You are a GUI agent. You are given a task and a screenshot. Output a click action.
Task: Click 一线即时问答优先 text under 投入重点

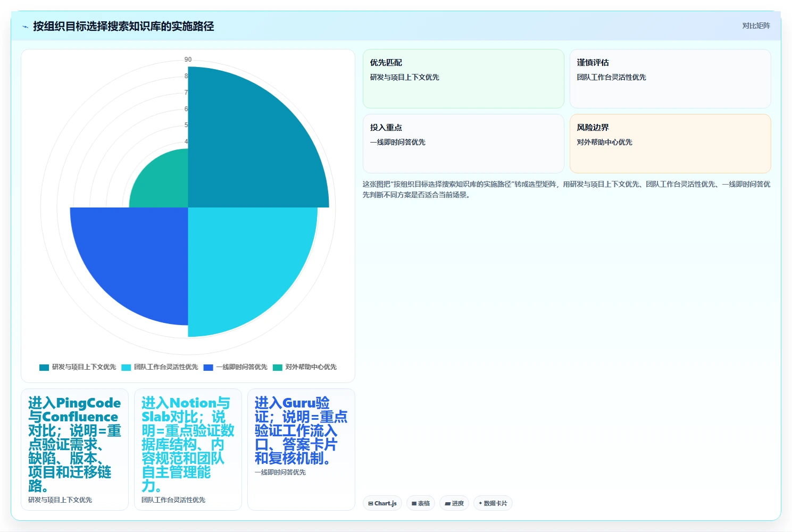click(x=398, y=142)
